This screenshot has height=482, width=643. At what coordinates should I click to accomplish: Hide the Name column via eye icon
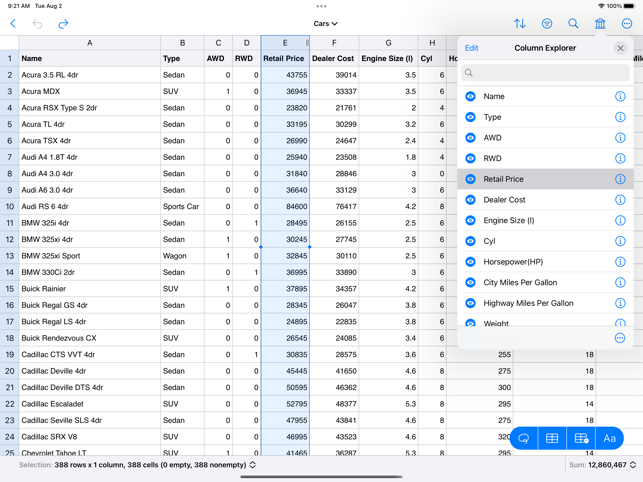pos(470,96)
